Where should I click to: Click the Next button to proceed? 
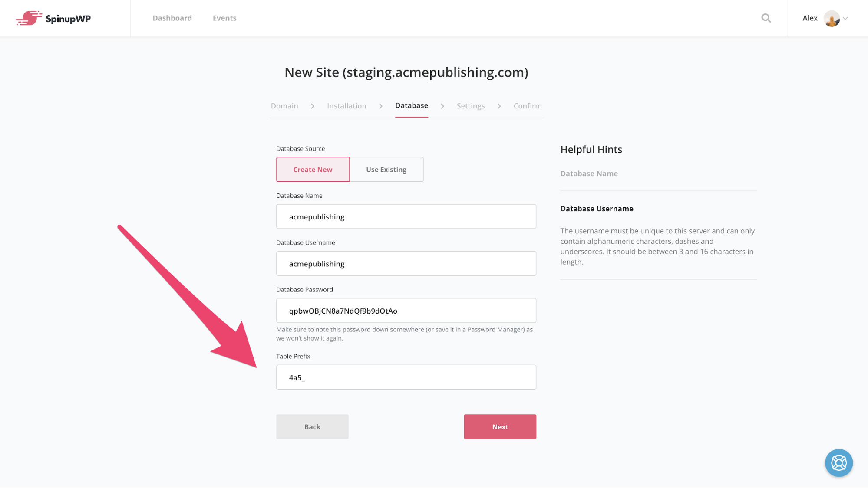(500, 426)
